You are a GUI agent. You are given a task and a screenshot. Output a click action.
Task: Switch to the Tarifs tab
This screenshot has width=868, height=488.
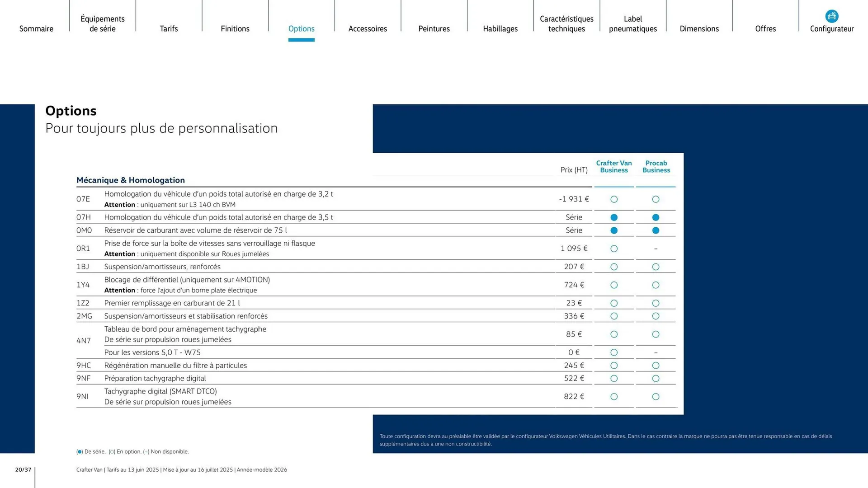pyautogui.click(x=169, y=28)
